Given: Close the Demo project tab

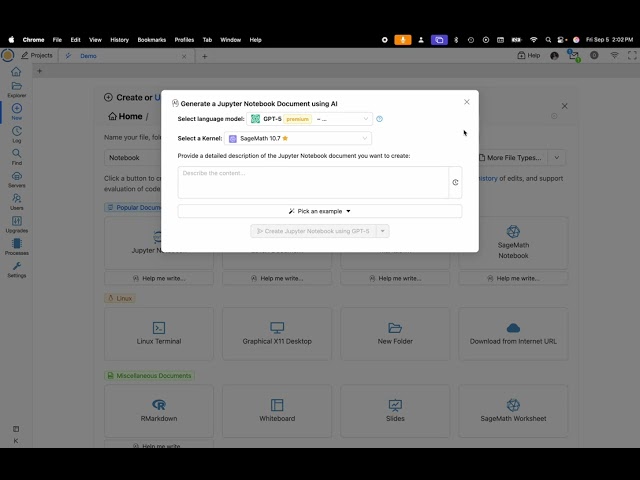Looking at the screenshot, I should point(184,56).
